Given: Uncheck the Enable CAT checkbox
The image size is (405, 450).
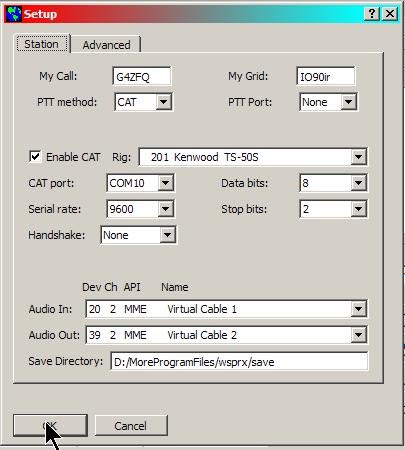Looking at the screenshot, I should 35,157.
